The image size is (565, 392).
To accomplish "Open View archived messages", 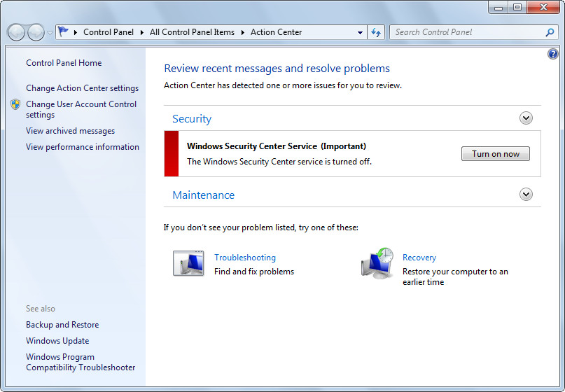I will click(70, 131).
